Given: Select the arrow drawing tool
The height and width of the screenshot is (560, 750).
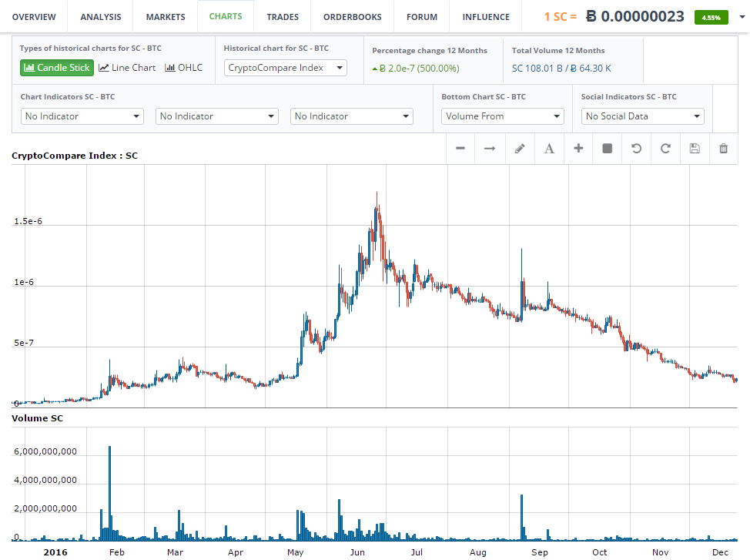Looking at the screenshot, I should click(x=490, y=149).
